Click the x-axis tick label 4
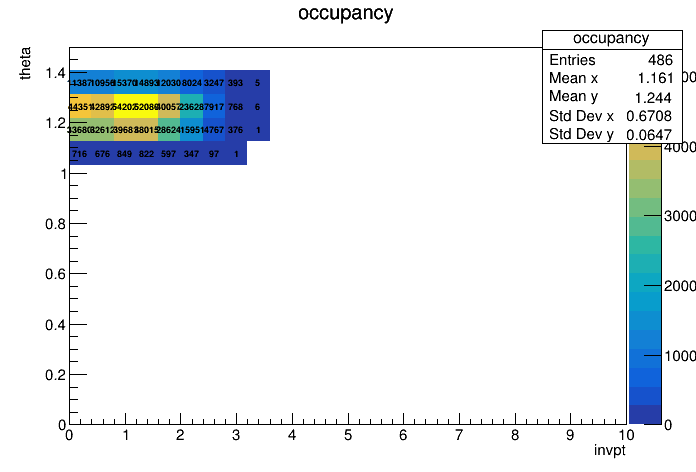This screenshot has width=696, height=472. [x=292, y=435]
